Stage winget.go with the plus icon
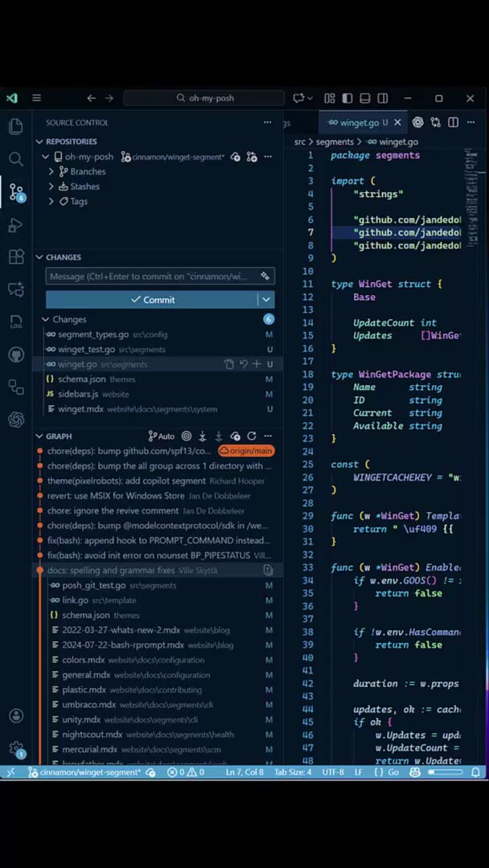The height and width of the screenshot is (868, 489). point(257,364)
